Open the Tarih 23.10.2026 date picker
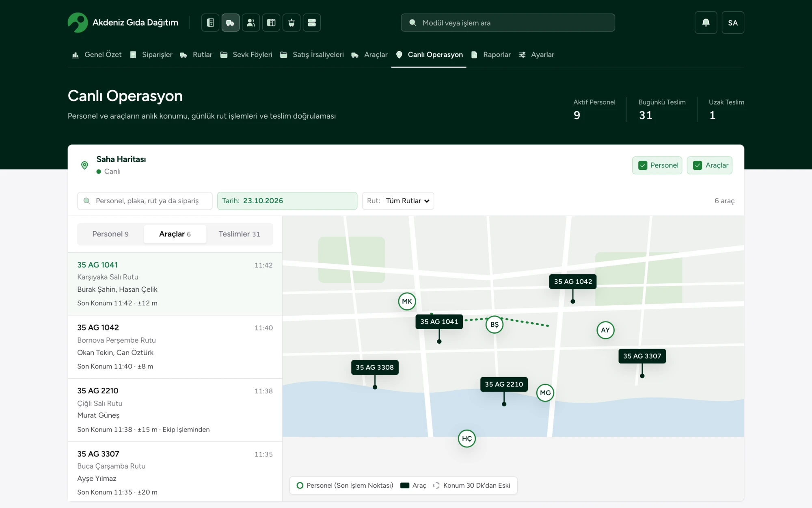 [287, 201]
